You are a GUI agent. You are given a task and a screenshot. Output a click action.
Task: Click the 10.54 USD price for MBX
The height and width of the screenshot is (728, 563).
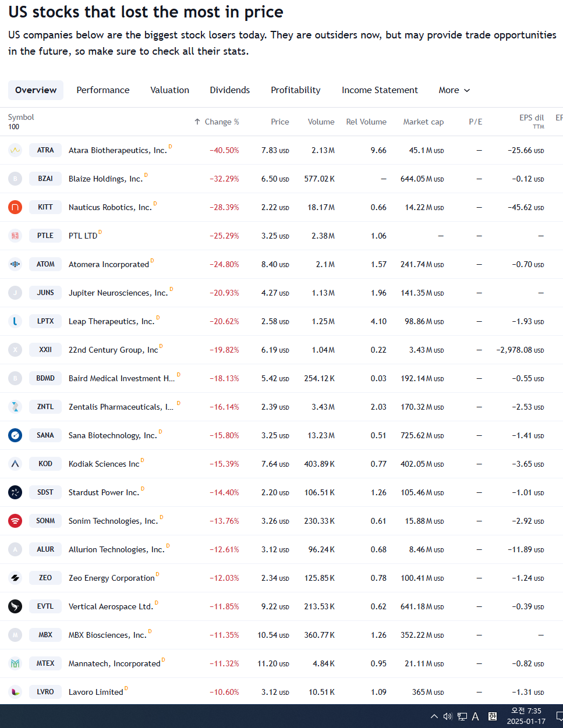274,635
